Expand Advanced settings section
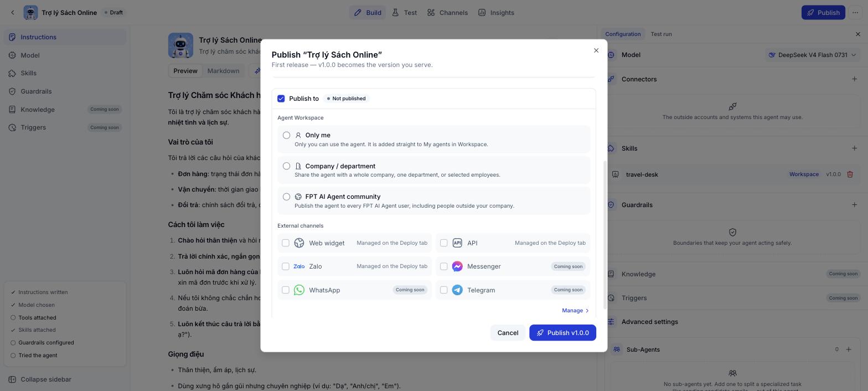Viewport: 868px width, 391px height. 649,322
